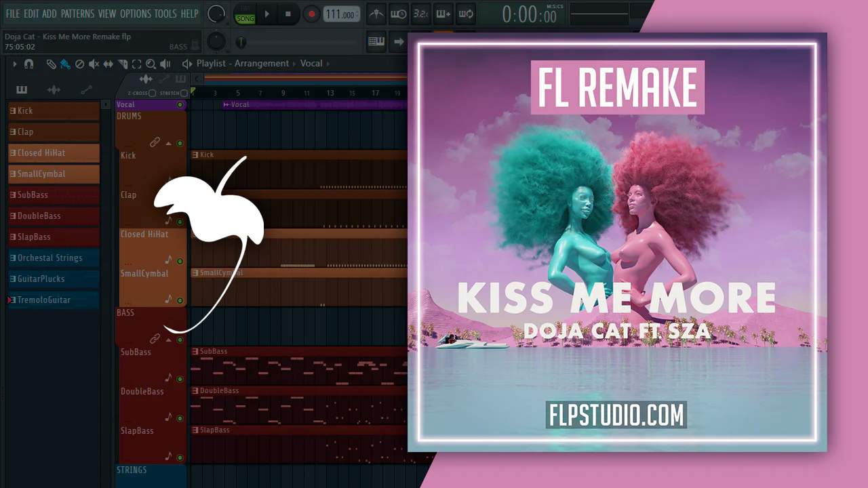Mute the SmallCymbal track LED
Image resolution: width=868 pixels, height=488 pixels.
[x=180, y=300]
